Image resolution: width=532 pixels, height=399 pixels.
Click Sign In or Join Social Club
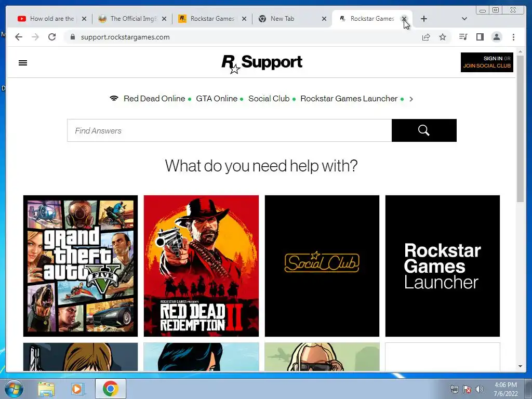coord(487,62)
